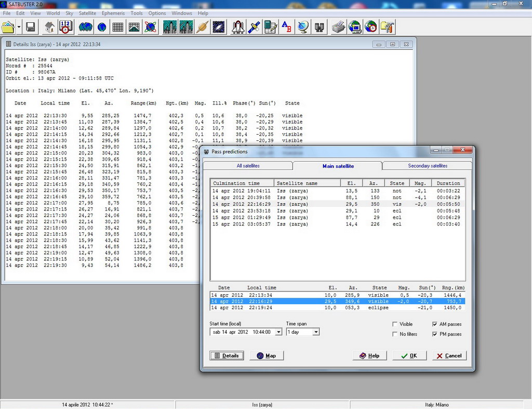This screenshot has width=532, height=409.
Task: Toggle the No filters checkbox
Action: [395, 334]
